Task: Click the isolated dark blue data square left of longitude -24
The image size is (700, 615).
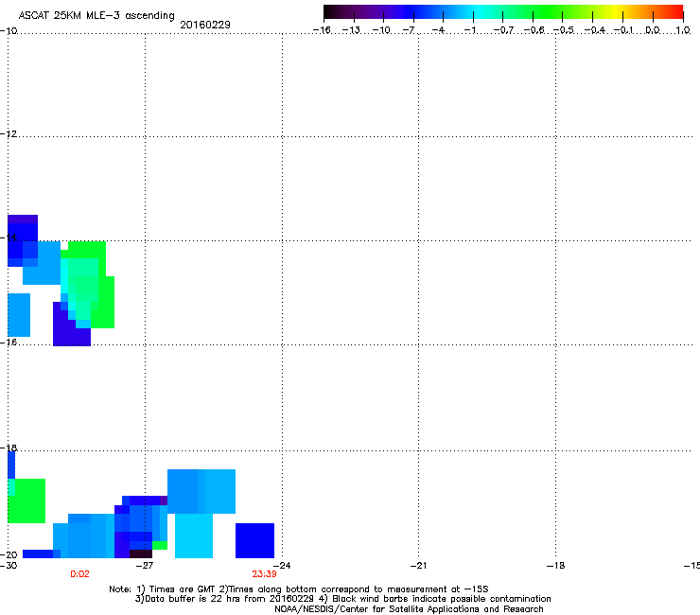Action: (x=254, y=540)
